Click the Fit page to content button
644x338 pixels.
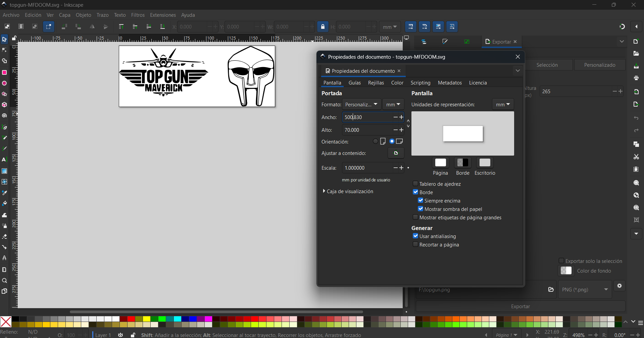tap(396, 153)
